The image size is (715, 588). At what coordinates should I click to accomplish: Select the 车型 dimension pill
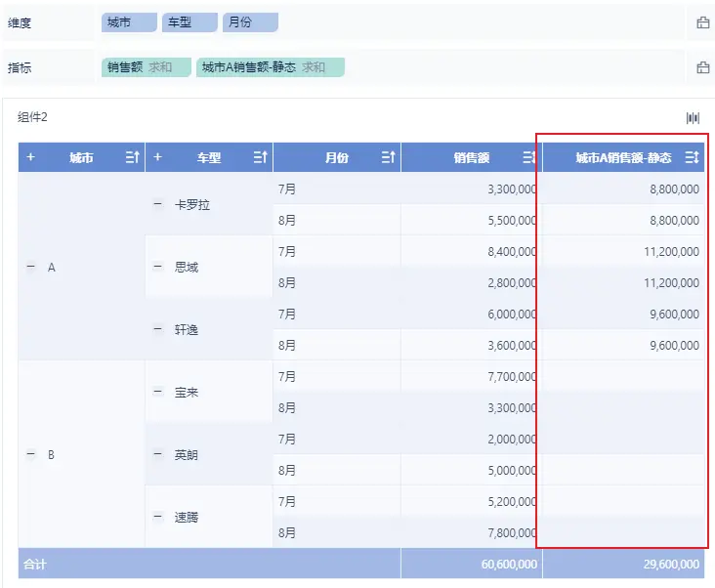(x=189, y=22)
